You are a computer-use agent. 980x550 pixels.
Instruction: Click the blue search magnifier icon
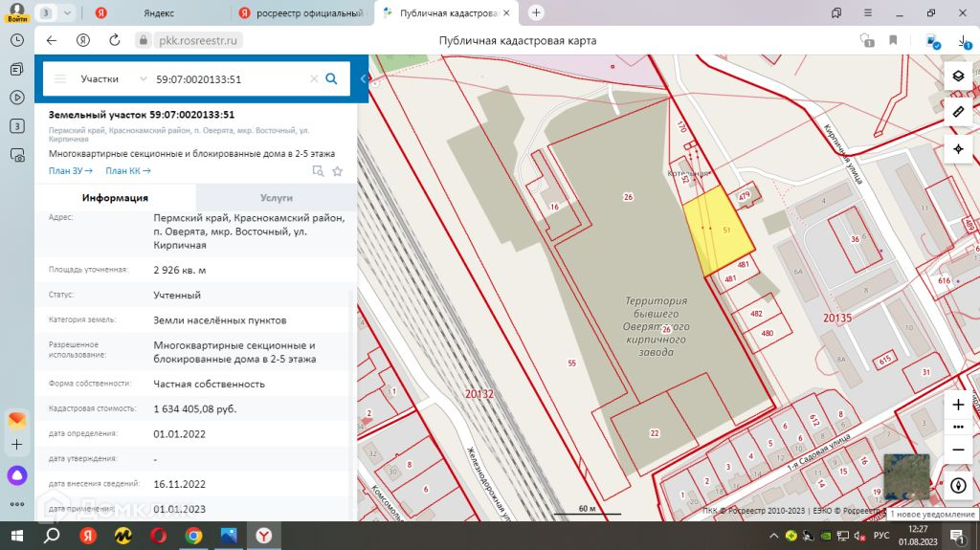click(331, 79)
